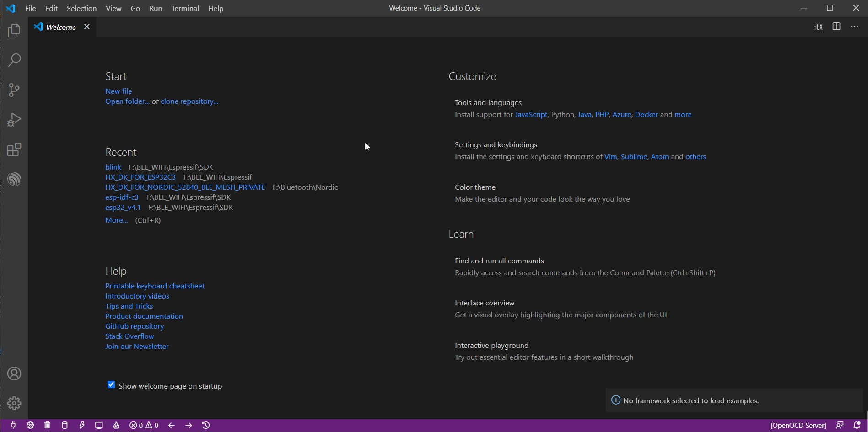Screen dimensions: 868x432
Task: Click Join our Newsletter link
Action: click(137, 346)
